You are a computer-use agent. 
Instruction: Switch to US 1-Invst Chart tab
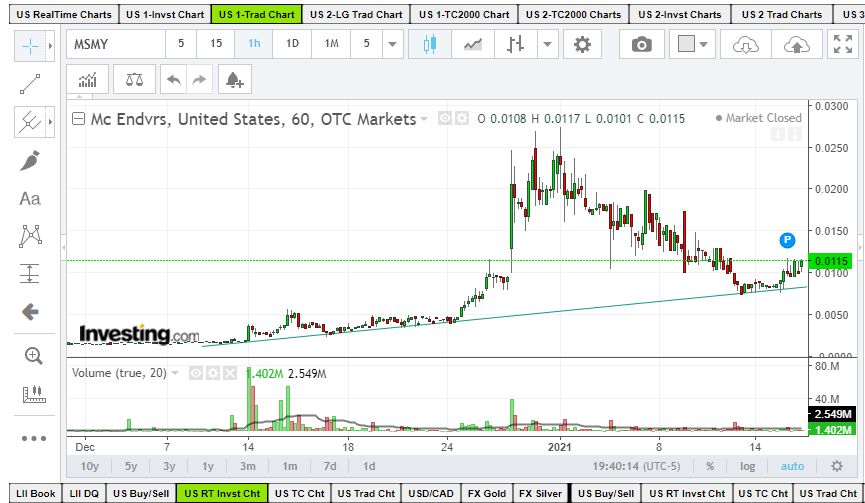click(x=165, y=14)
